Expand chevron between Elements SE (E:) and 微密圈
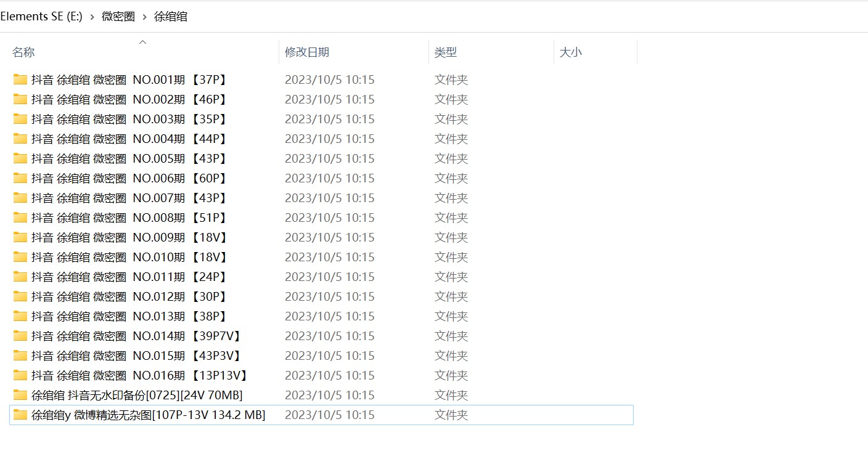868x472 pixels. [x=92, y=17]
